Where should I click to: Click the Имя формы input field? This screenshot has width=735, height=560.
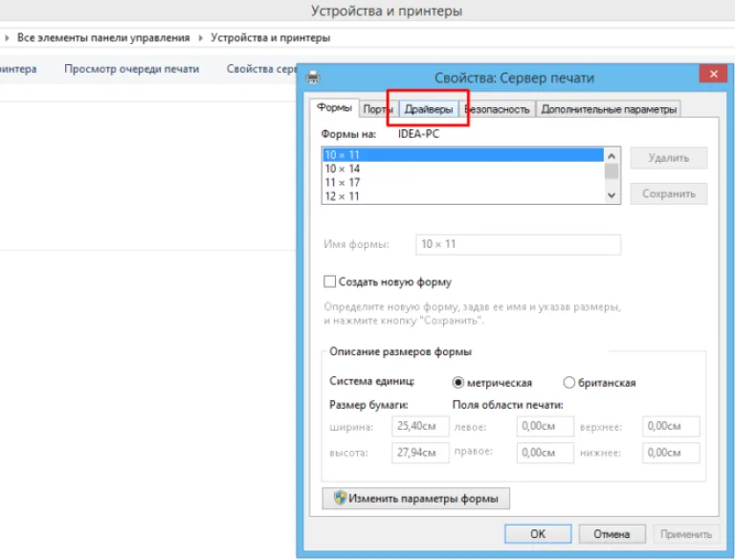pos(518,244)
